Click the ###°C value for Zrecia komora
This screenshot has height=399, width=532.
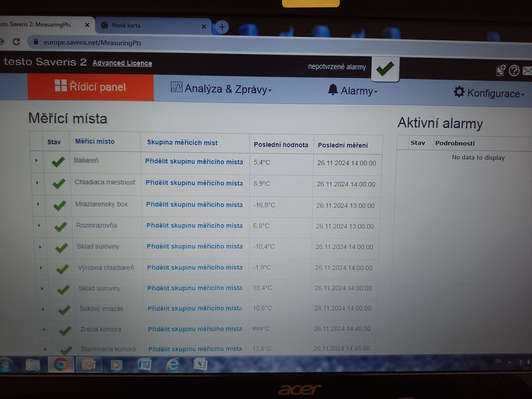click(261, 329)
